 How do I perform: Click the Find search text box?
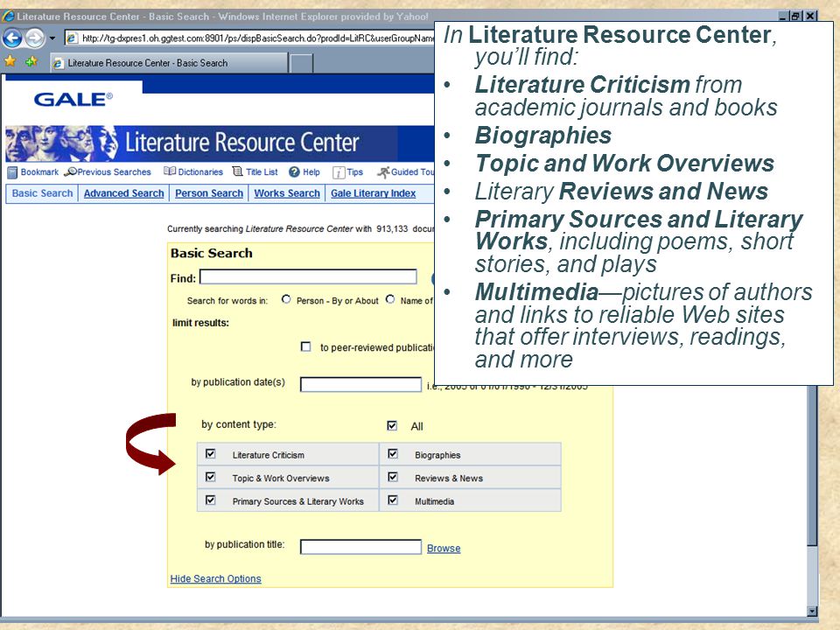(308, 277)
